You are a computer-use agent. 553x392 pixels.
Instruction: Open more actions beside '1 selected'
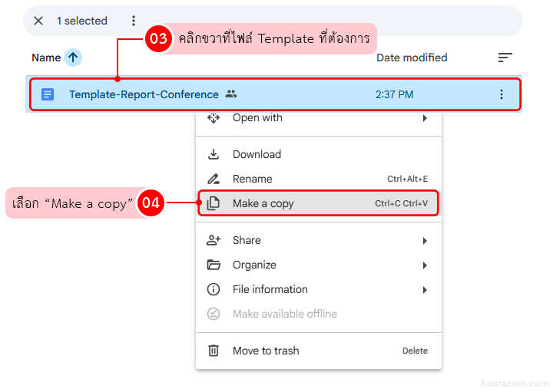(134, 21)
